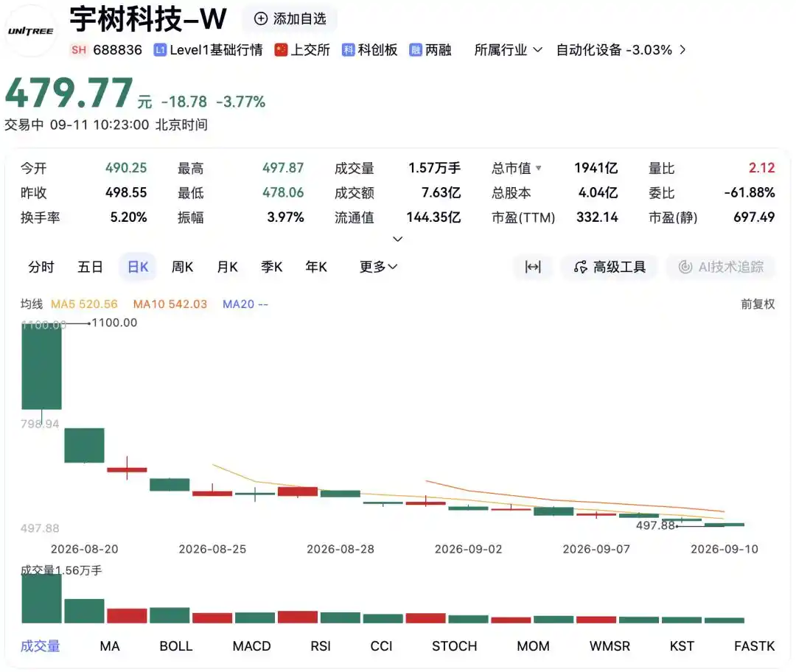Select the MACD indicator tab
This screenshot has height=672, width=796.
pyautogui.click(x=251, y=646)
